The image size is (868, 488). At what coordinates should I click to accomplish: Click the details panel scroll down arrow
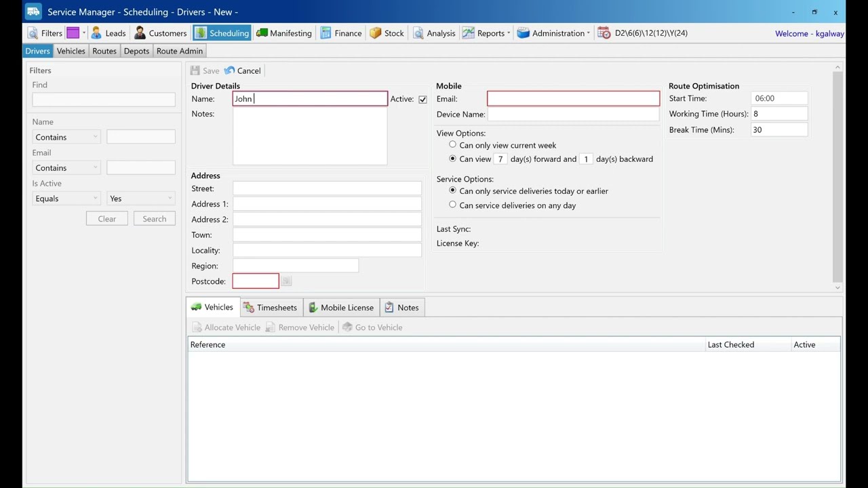coord(837,287)
